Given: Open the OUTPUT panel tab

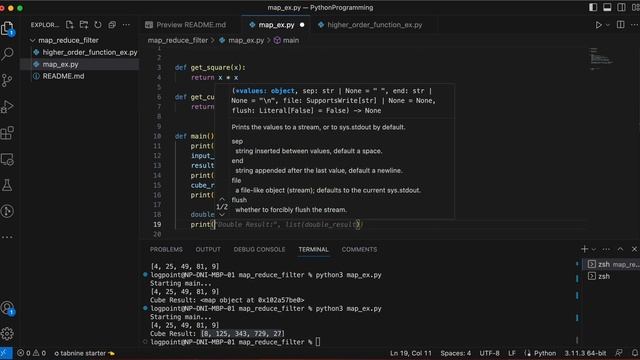Looking at the screenshot, I should pos(208,249).
